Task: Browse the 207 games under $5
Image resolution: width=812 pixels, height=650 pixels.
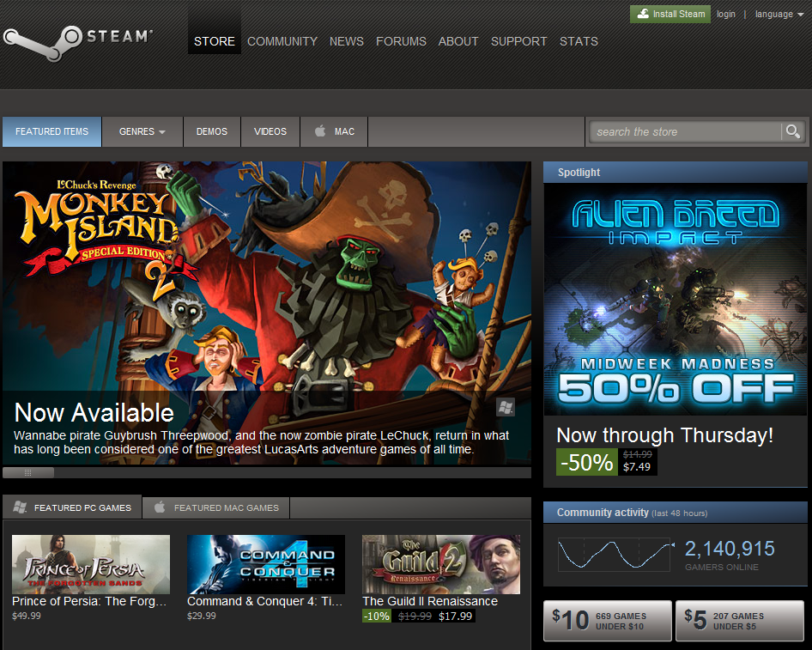Action: point(740,621)
